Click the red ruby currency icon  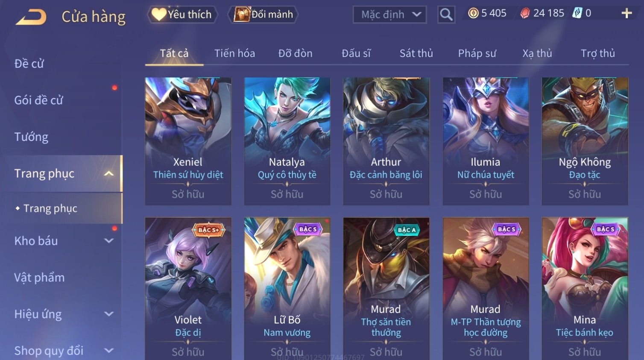[x=525, y=13]
